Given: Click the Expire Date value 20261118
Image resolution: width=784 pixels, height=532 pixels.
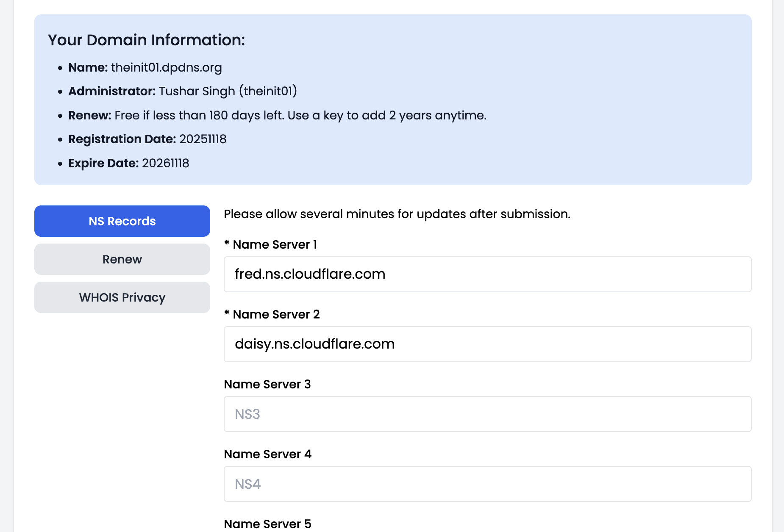Looking at the screenshot, I should pyautogui.click(x=165, y=163).
